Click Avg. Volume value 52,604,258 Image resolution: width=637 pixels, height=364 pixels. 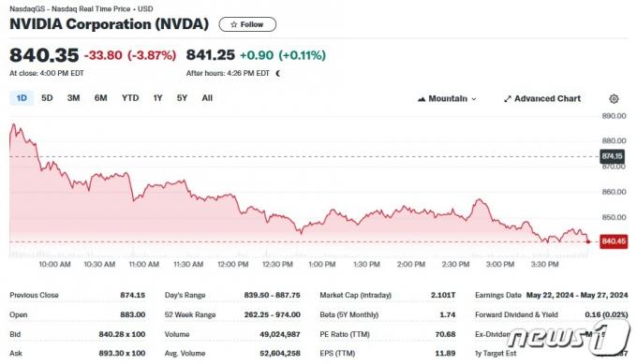point(280,353)
